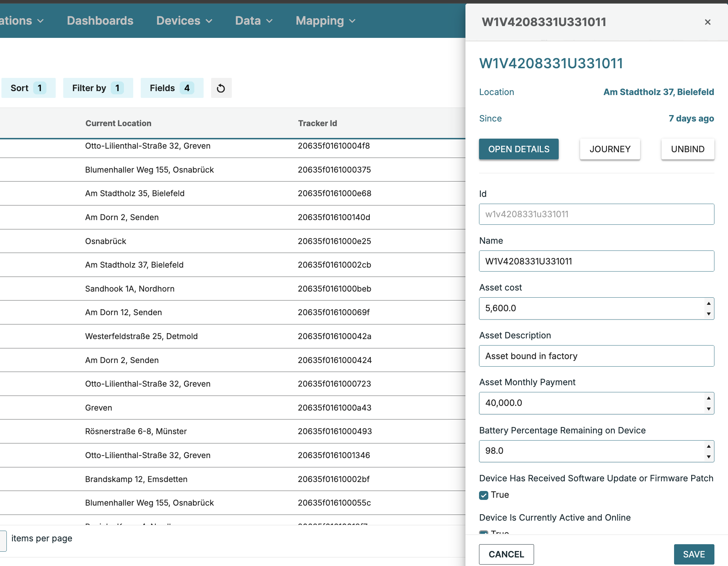The width and height of the screenshot is (728, 566).
Task: Click the refresh/reset icon next to Fields
Action: 221,88
